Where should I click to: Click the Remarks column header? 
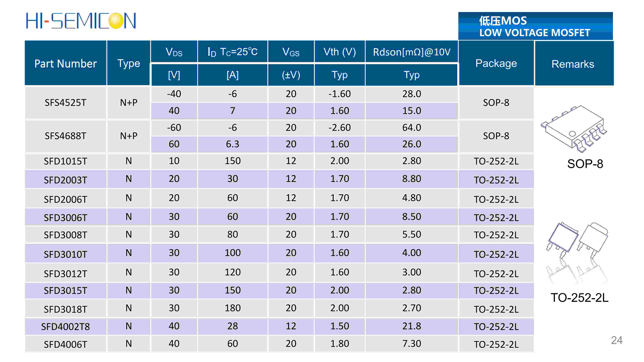pyautogui.click(x=573, y=64)
